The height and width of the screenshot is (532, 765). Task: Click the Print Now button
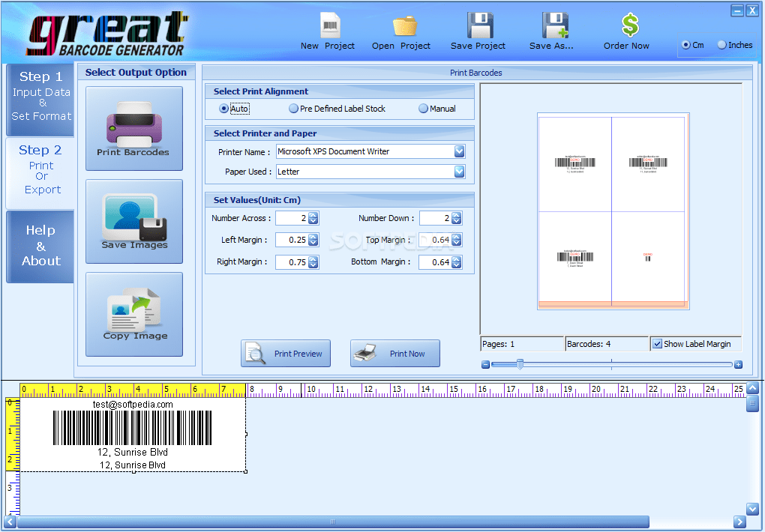pyautogui.click(x=394, y=353)
